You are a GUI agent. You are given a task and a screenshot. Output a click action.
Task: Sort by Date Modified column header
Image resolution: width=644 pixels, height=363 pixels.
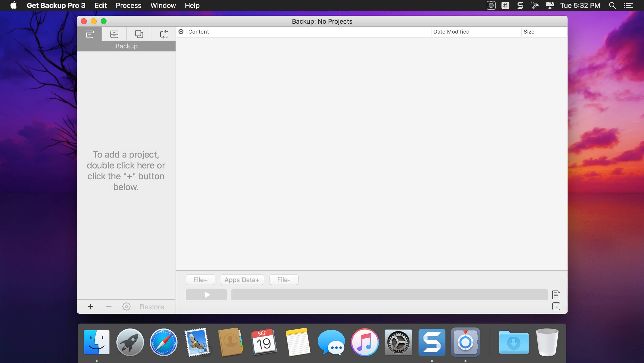451,32
